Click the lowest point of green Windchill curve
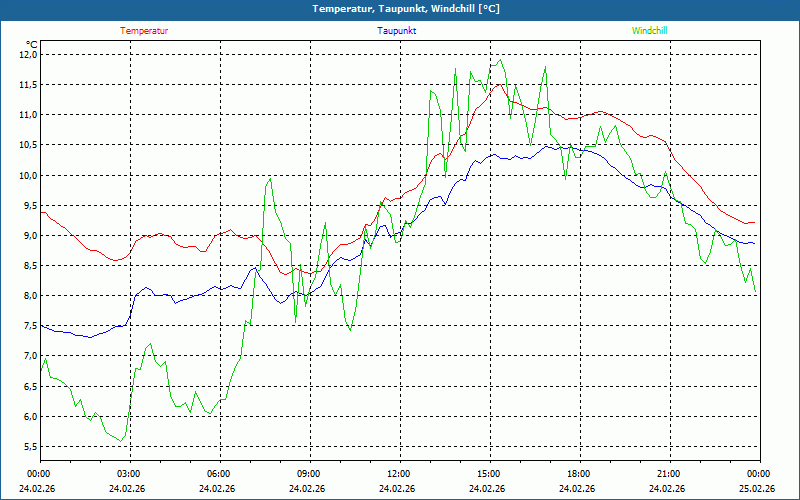800x500 pixels. (122, 440)
